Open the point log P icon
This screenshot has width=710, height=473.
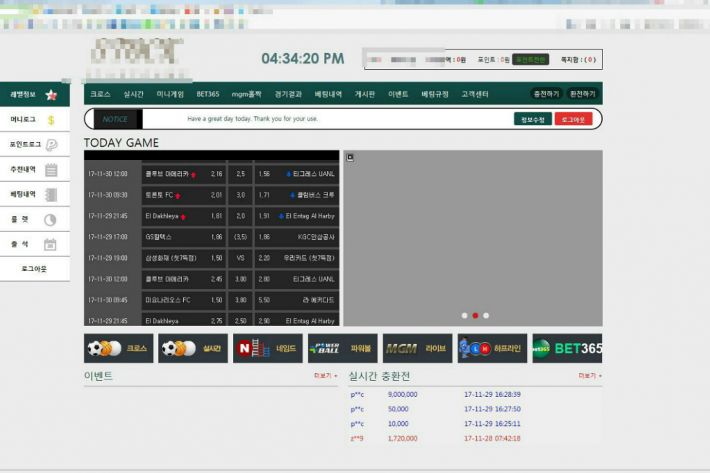pos(51,145)
